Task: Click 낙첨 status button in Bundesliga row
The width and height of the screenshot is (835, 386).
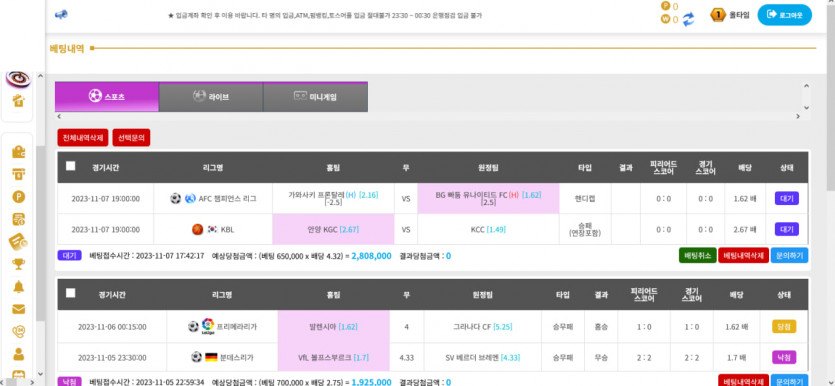Action: coord(784,357)
